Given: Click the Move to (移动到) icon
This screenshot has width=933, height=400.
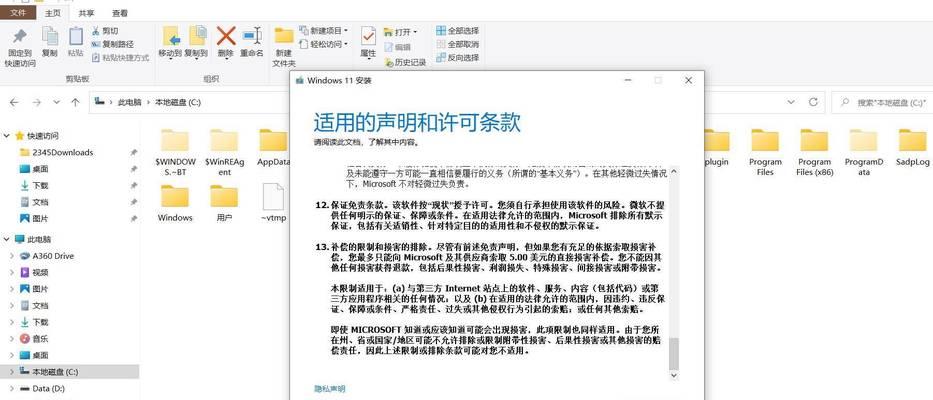Looking at the screenshot, I should point(170,37).
